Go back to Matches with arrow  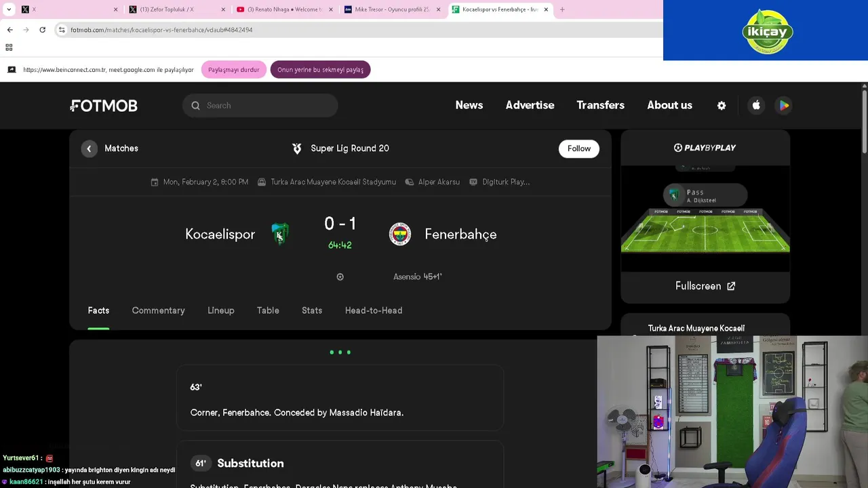[89, 148]
